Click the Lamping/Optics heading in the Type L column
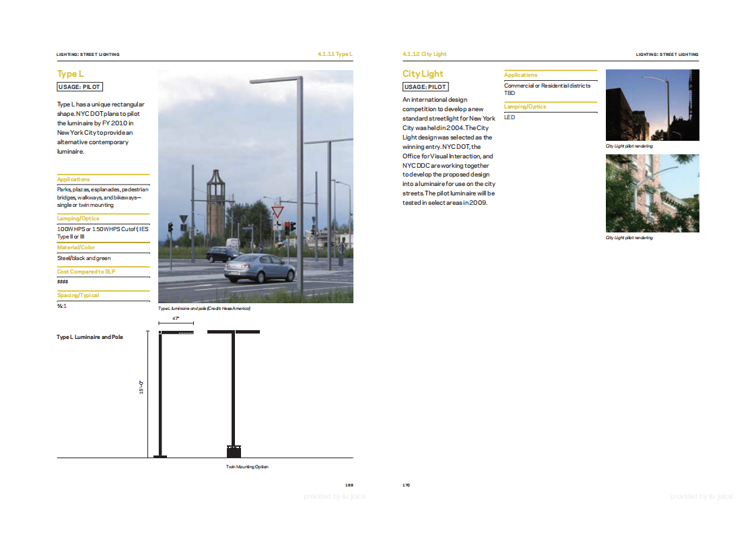 78,218
